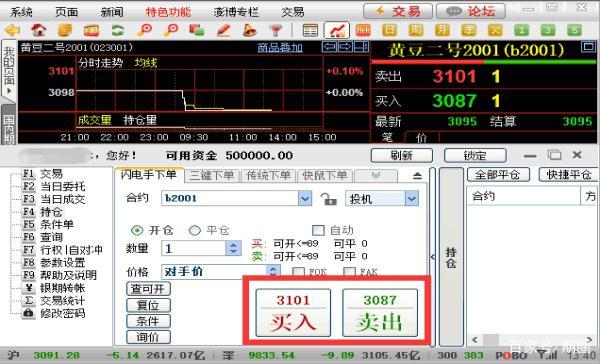Click the overlapping red-green windows icon
This screenshot has height=364, width=600.
197,30
